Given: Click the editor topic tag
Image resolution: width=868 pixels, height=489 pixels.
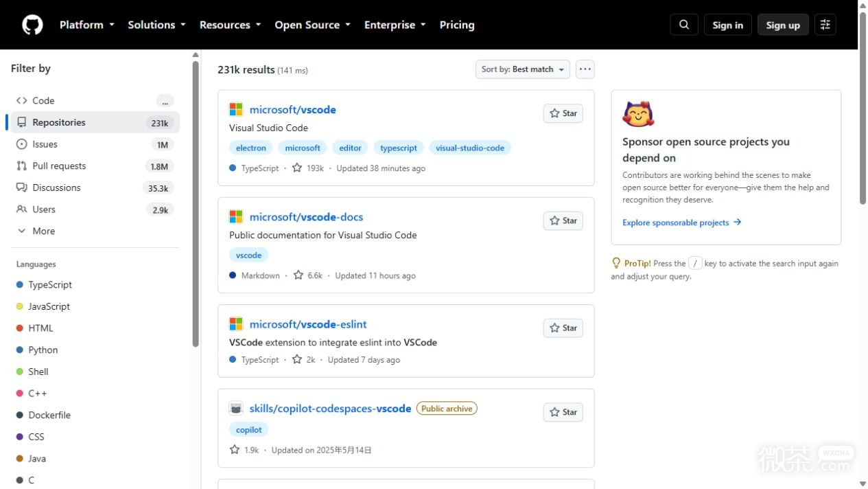Looking at the screenshot, I should coord(350,148).
